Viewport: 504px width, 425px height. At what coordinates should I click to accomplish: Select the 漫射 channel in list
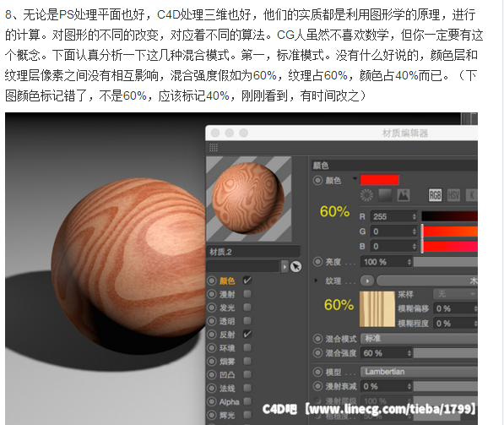pos(227,294)
